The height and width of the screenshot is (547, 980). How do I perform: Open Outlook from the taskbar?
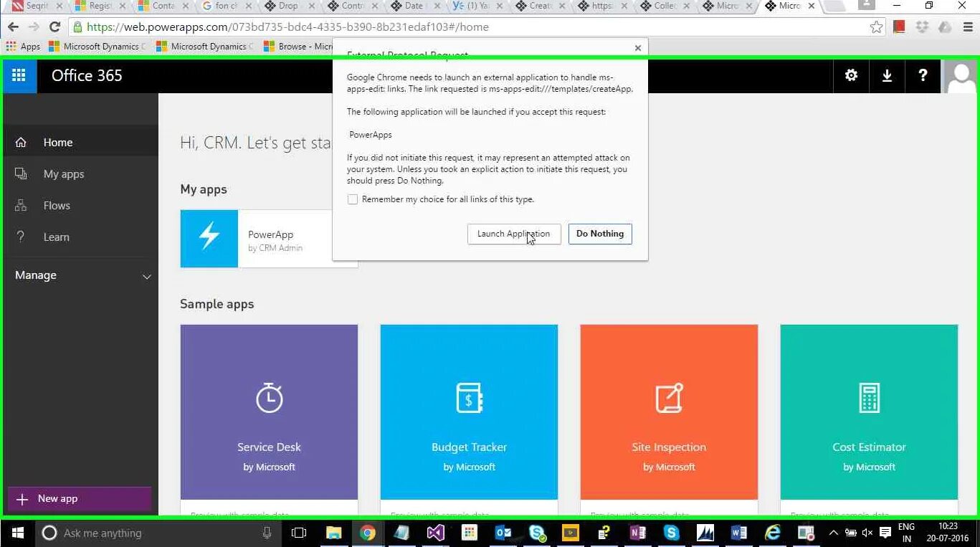point(503,533)
